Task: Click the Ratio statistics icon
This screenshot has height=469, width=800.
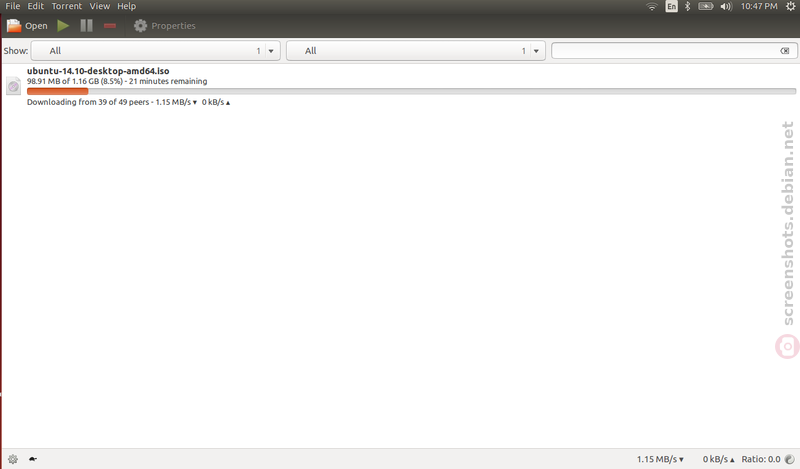Action: (790, 459)
